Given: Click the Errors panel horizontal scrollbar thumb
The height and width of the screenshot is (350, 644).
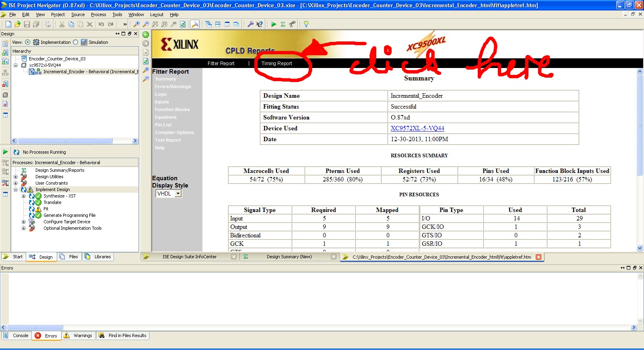Looking at the screenshot, I should click(x=35, y=327).
